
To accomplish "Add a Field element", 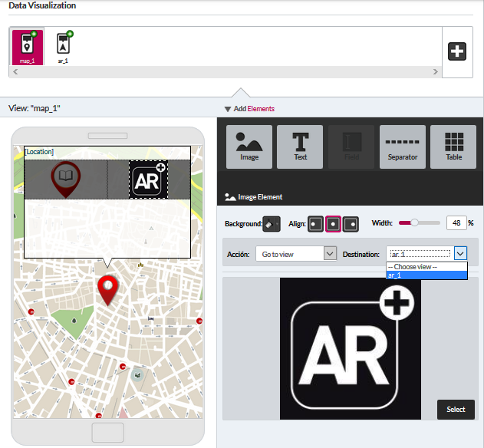I will (x=351, y=147).
